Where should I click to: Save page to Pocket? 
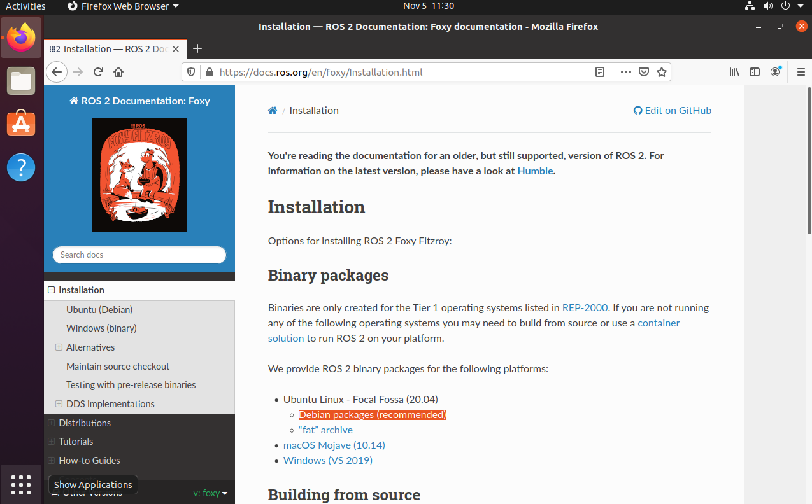point(644,72)
